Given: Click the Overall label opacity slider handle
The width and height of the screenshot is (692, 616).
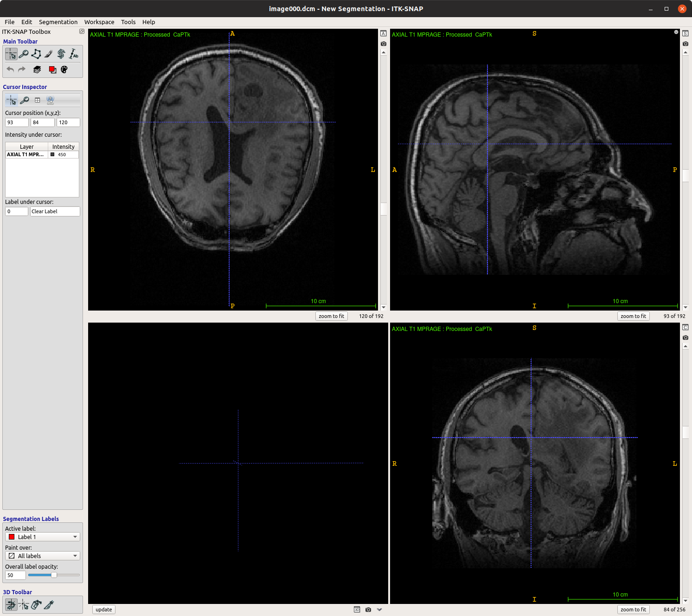Looking at the screenshot, I should coord(54,575).
